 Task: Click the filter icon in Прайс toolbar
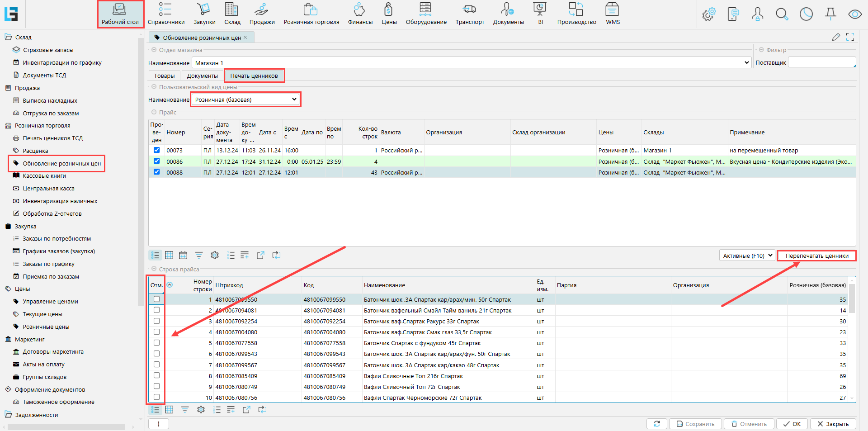[199, 256]
